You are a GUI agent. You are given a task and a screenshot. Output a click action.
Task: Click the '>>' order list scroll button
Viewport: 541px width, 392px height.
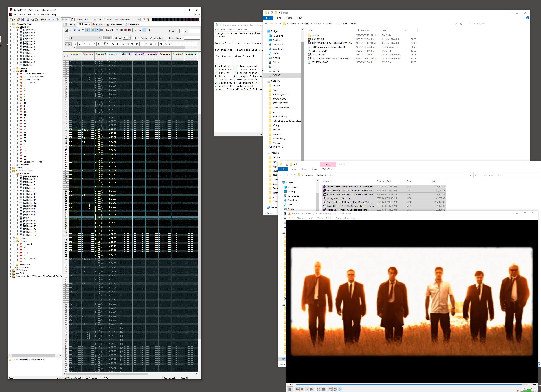70,44
